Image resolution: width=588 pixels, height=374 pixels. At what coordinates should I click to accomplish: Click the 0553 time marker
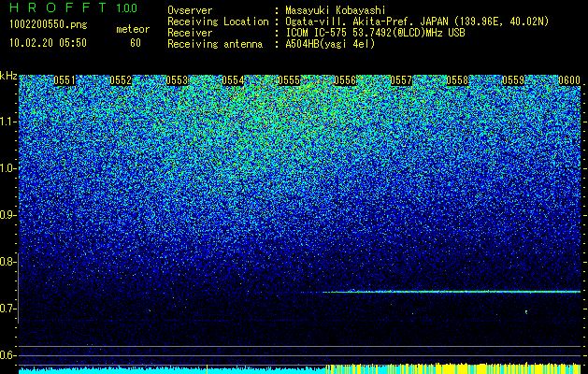point(177,80)
